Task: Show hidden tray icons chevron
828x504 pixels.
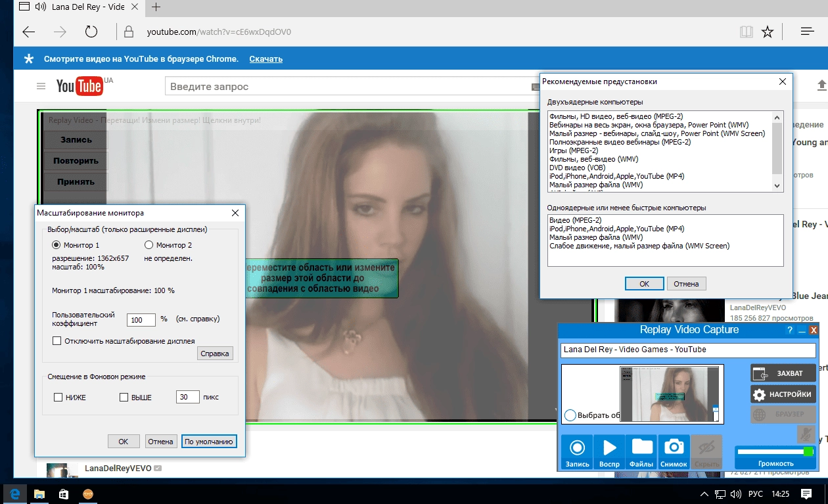Action: point(704,494)
